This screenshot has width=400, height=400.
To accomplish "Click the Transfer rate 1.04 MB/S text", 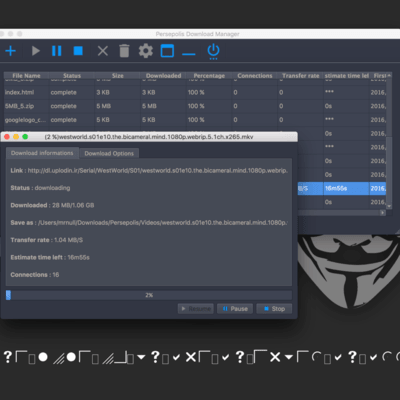I will click(47, 240).
